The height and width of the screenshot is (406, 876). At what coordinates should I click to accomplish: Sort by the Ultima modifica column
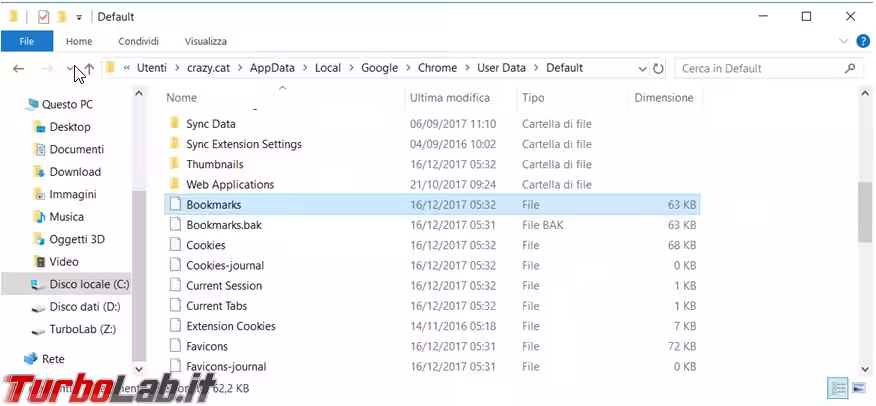click(449, 98)
